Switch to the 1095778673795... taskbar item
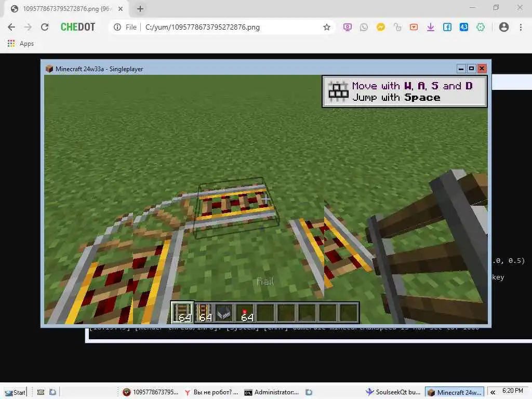The width and height of the screenshot is (532, 399). coord(151,392)
